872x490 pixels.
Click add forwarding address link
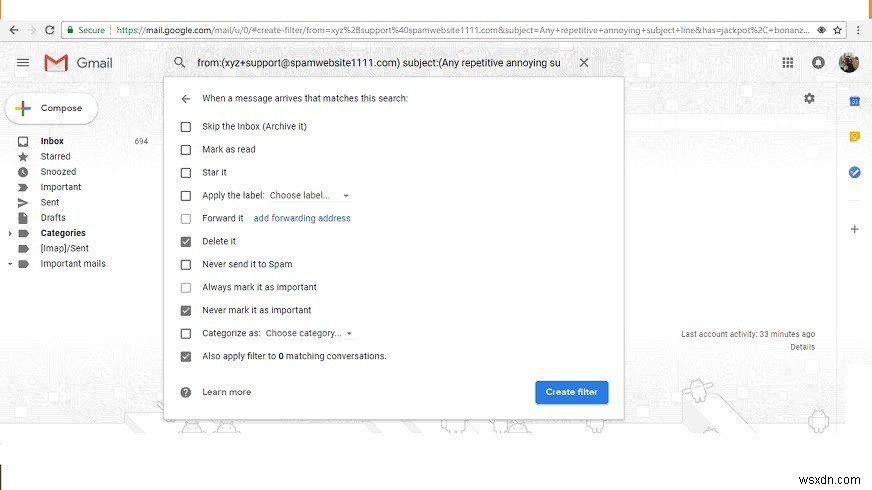(302, 218)
